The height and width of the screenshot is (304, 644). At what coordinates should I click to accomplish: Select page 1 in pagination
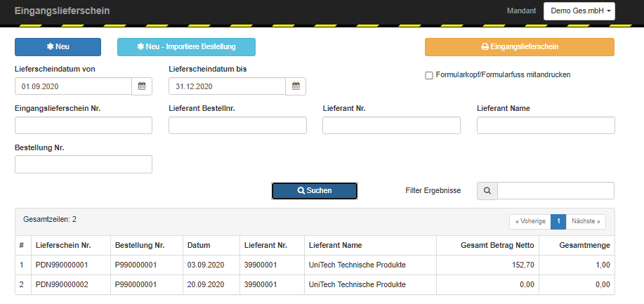(558, 221)
